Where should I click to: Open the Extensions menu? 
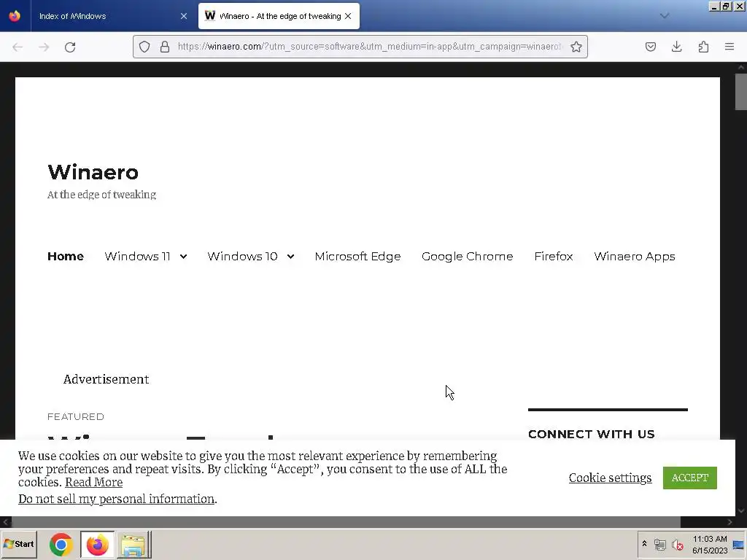(x=703, y=47)
